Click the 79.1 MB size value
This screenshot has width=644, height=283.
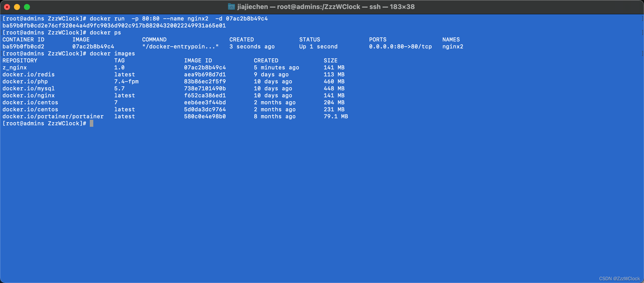[x=335, y=116]
